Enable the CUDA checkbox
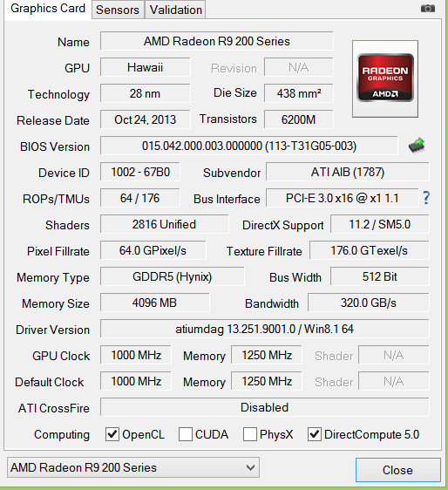The width and height of the screenshot is (448, 490). click(186, 434)
